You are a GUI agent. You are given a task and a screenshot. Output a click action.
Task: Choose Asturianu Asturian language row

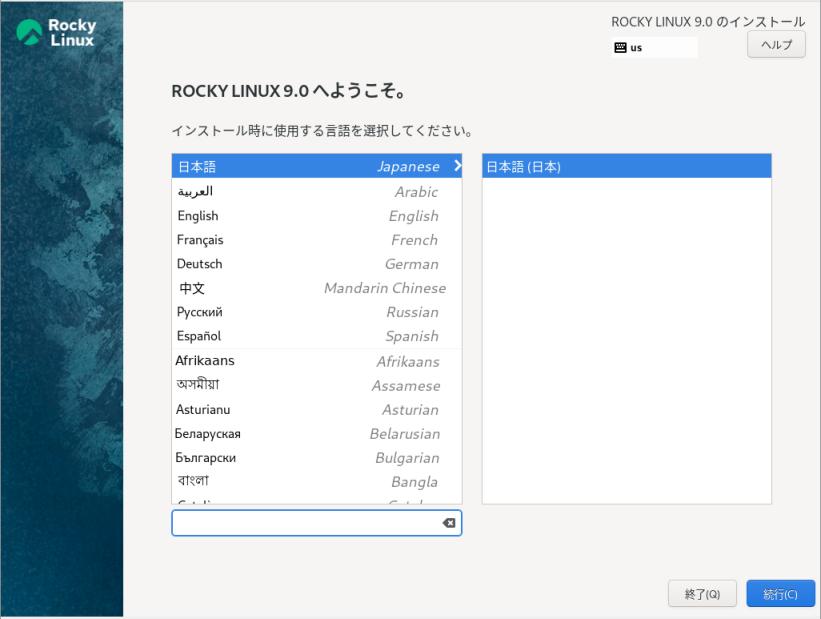(316, 410)
